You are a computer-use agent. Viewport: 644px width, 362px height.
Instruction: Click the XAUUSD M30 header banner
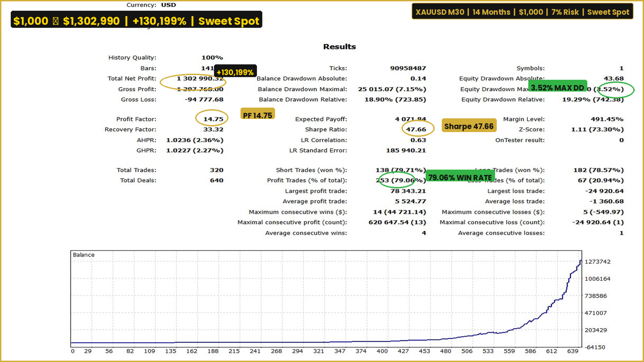522,12
